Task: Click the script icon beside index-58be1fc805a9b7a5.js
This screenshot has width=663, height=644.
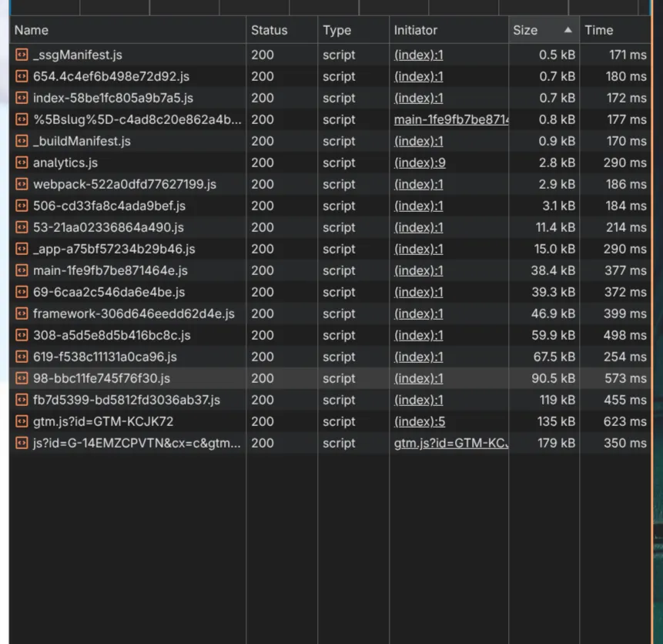Action: coord(22,98)
